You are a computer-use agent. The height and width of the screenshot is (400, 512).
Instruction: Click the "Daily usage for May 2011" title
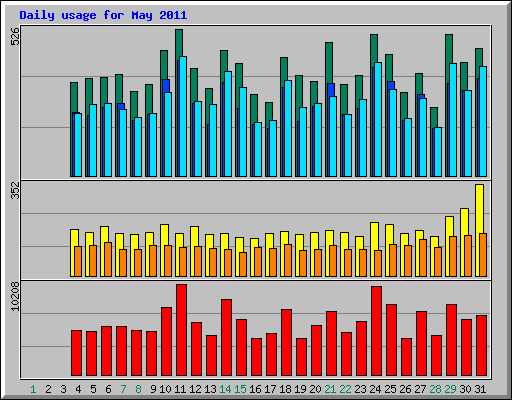[x=103, y=15]
